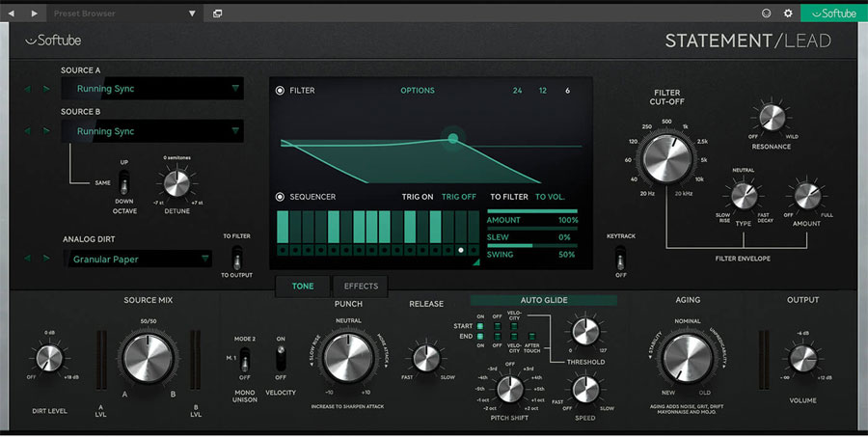Open the Source A Running Sync dropdown
Image resolution: width=868 pixels, height=438 pixels.
click(x=152, y=89)
